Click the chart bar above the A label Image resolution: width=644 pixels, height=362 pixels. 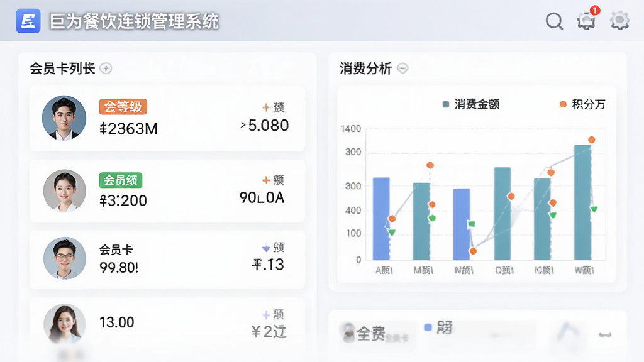pyautogui.click(x=381, y=219)
